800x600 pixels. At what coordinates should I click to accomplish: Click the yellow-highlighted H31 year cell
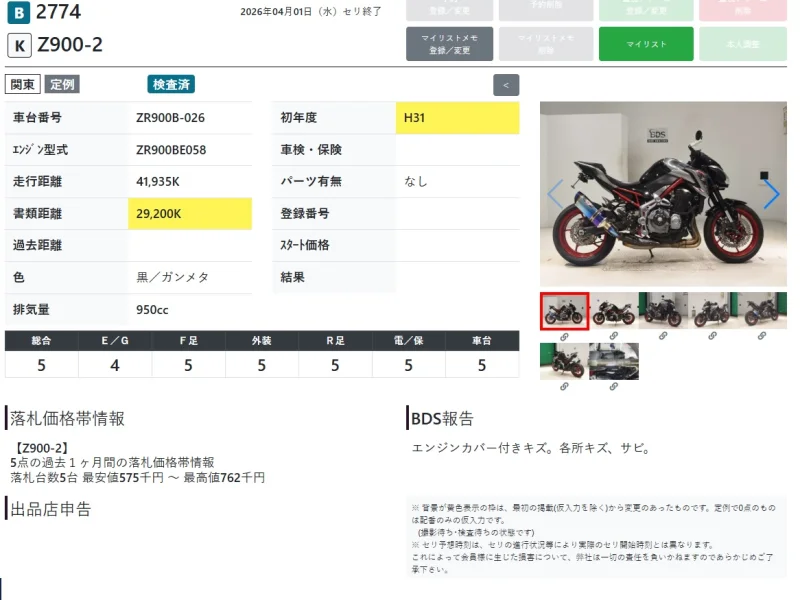tap(458, 118)
